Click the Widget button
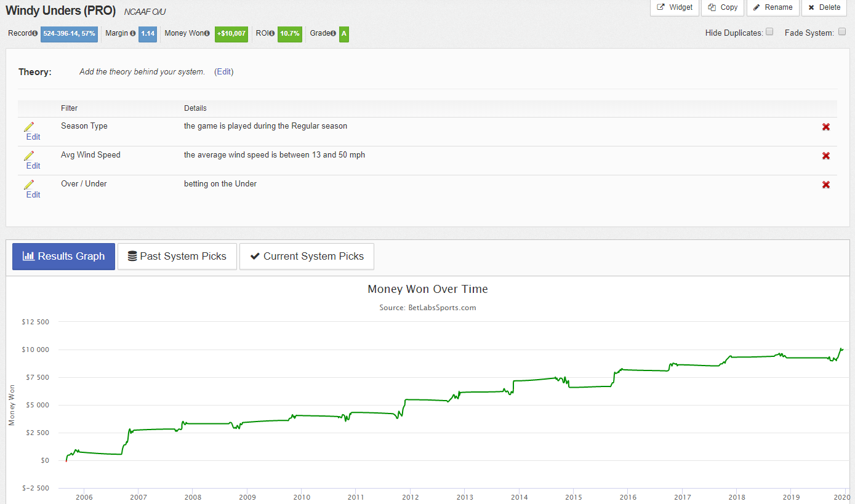 675,7
